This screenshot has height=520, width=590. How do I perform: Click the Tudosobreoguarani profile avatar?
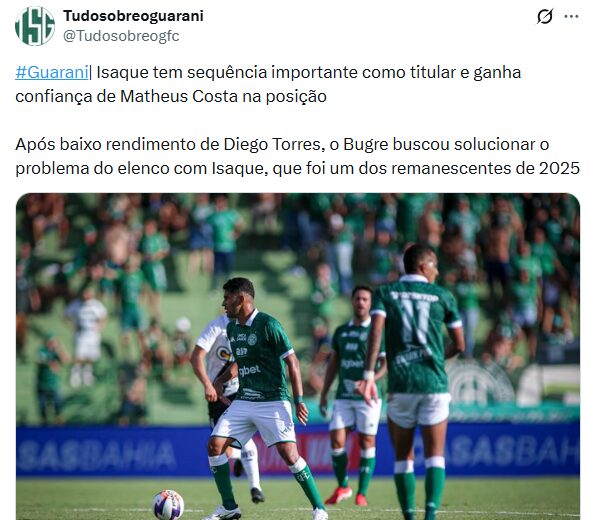pyautogui.click(x=35, y=26)
